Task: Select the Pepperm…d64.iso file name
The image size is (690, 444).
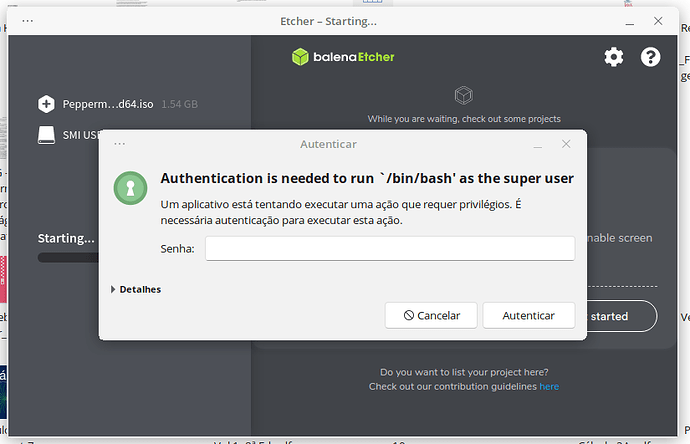Action: (x=108, y=104)
